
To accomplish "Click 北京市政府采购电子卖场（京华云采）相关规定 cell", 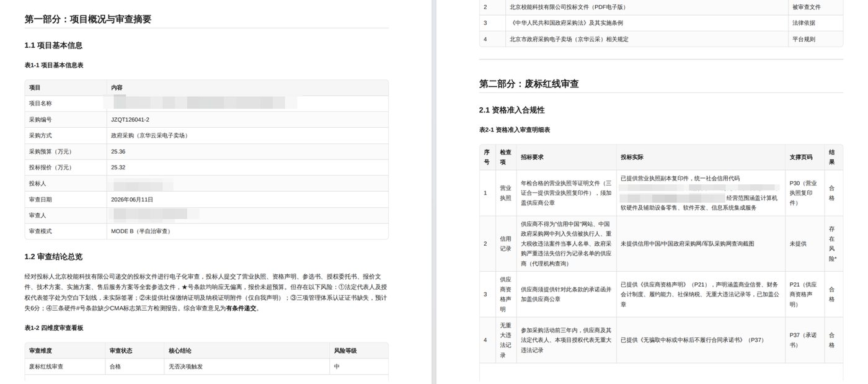I will [569, 39].
